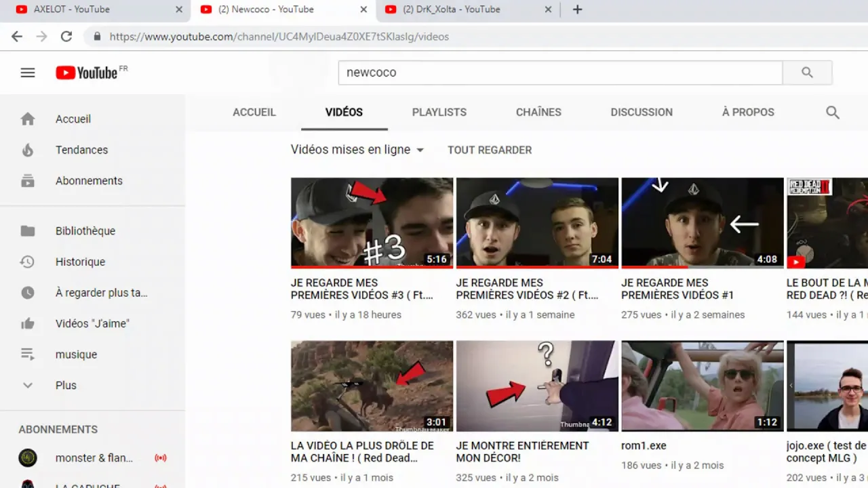The width and height of the screenshot is (868, 488).
Task: Click the monster & flan channel avatar
Action: 28,458
